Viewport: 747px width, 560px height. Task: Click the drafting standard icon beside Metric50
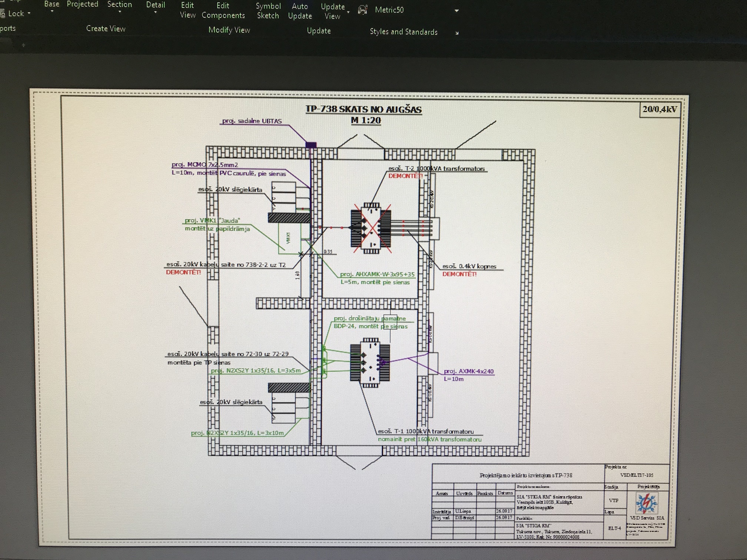pyautogui.click(x=363, y=10)
